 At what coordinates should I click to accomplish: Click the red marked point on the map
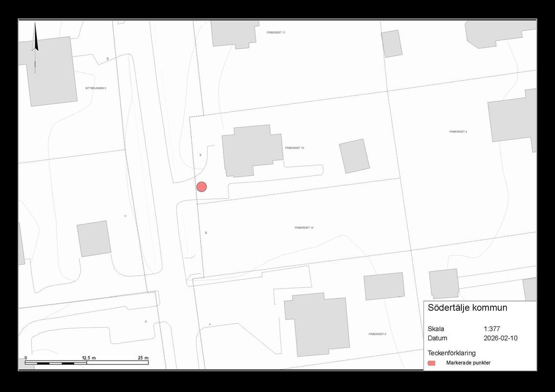coord(202,187)
